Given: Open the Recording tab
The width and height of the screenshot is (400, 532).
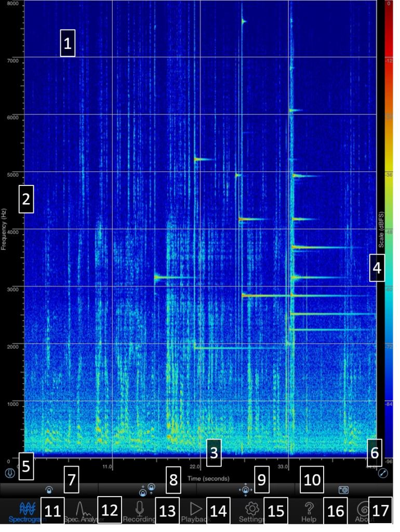Looking at the screenshot, I should (139, 512).
